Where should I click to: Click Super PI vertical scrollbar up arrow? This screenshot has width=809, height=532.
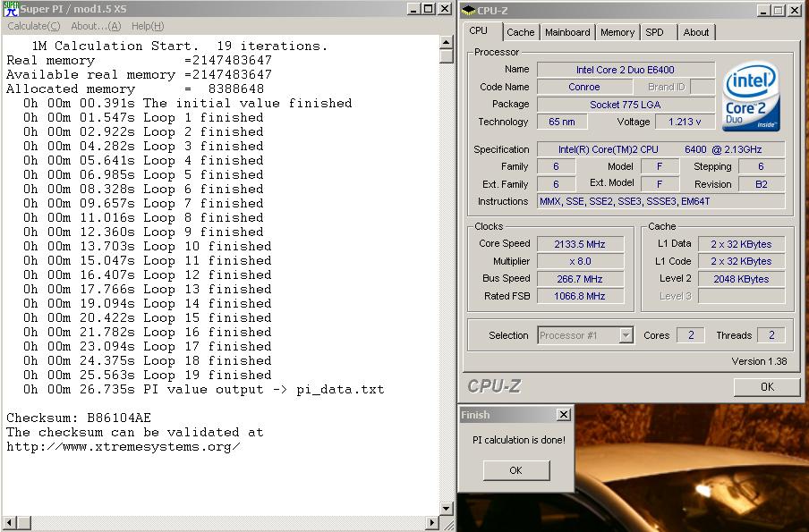click(447, 42)
